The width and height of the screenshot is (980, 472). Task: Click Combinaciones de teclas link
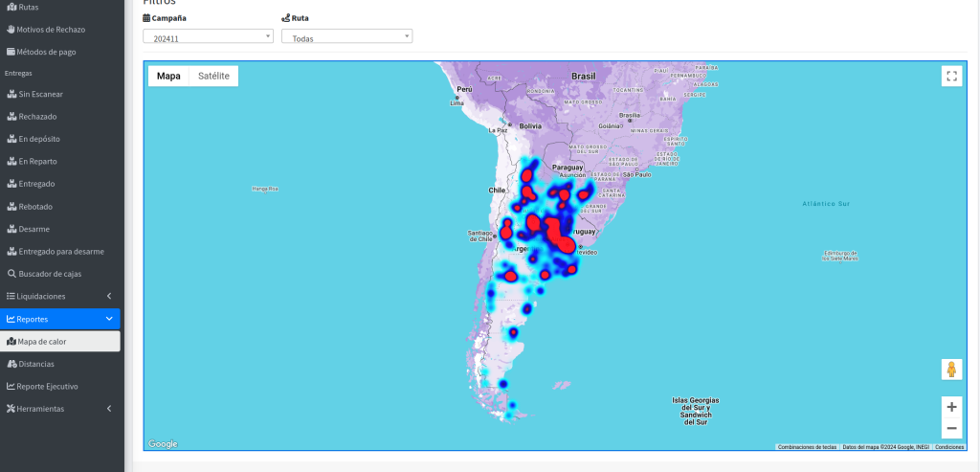pyautogui.click(x=807, y=447)
